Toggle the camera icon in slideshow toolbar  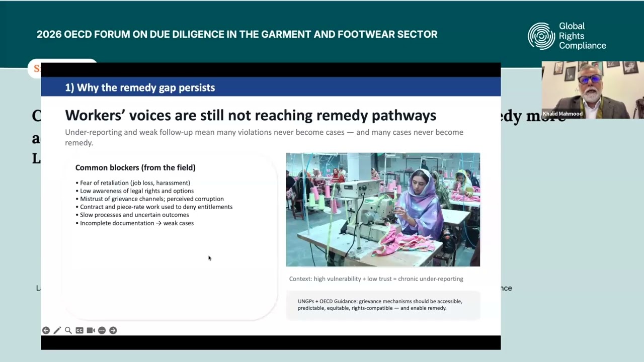click(x=91, y=330)
